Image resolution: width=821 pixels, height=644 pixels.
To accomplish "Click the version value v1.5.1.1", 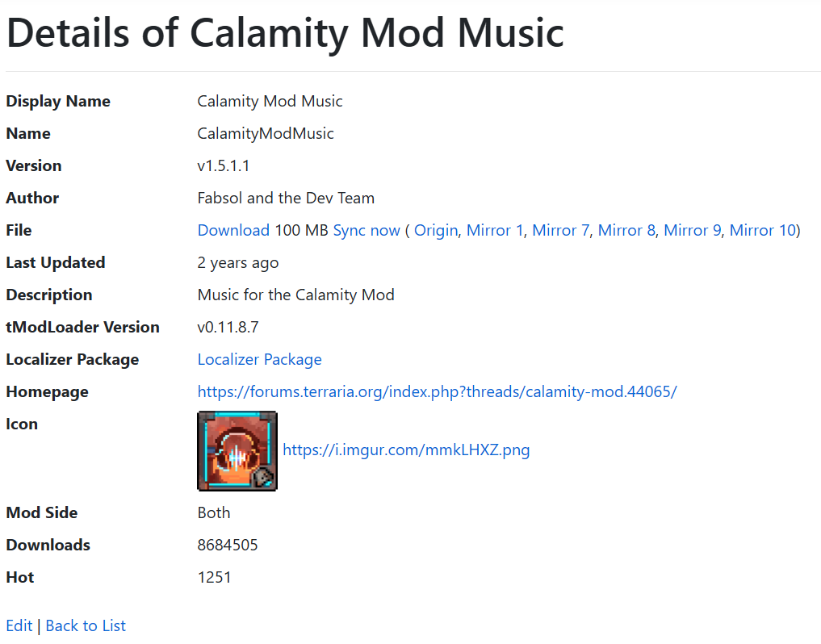I will coord(224,166).
